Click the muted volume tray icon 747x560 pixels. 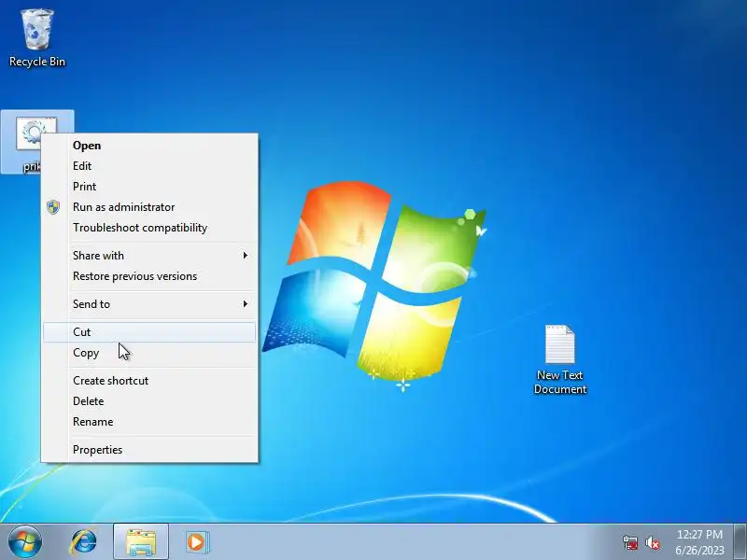652,542
